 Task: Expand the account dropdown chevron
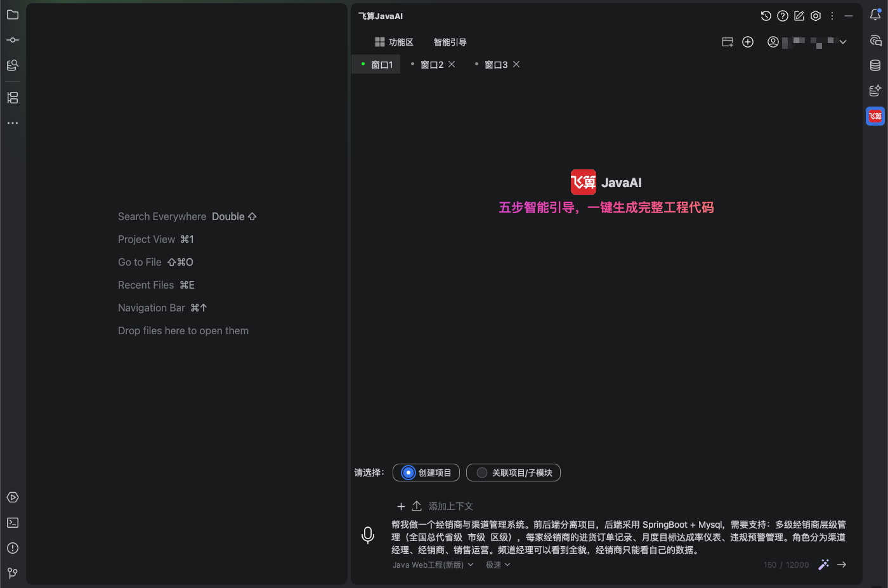point(843,42)
